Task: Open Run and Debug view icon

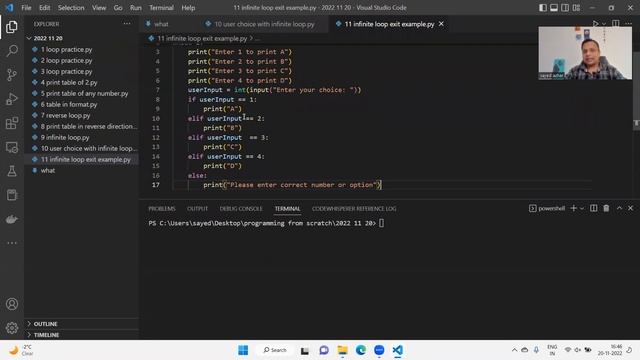Action: pos(12,99)
